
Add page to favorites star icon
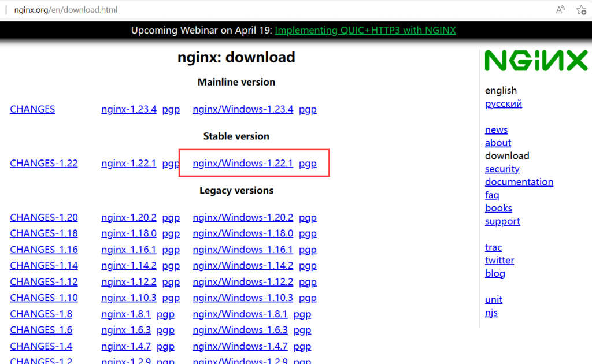pos(582,10)
